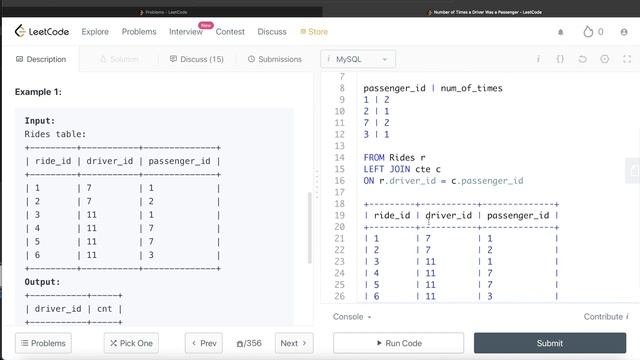Viewport: 640px width, 360px height.
Task: Click editor line 14 FROM Rides r
Action: (394, 158)
